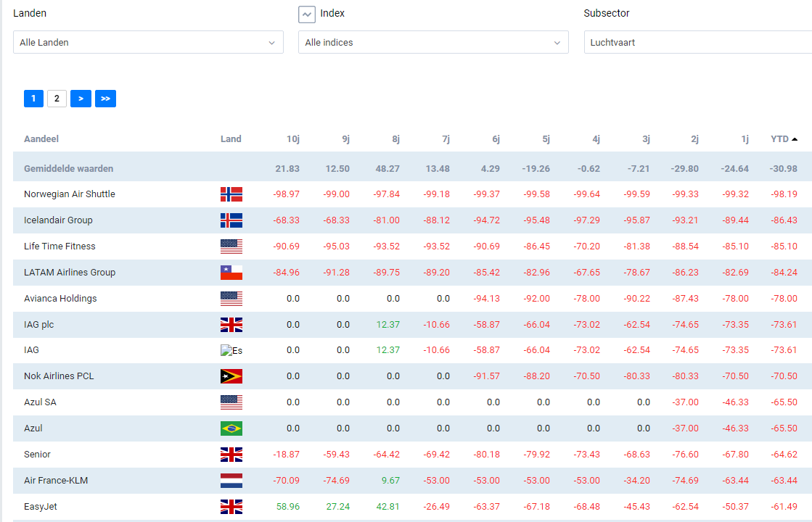Click Air France-KLM 8j value 9.67

pyautogui.click(x=390, y=480)
